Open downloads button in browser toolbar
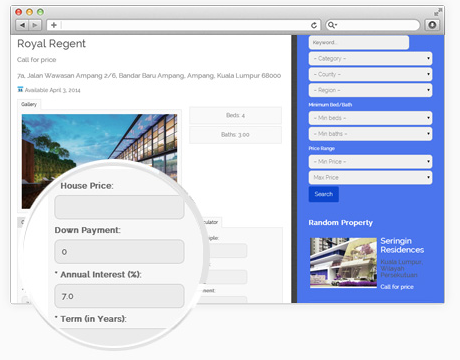The width and height of the screenshot is (460, 360). tap(432, 25)
